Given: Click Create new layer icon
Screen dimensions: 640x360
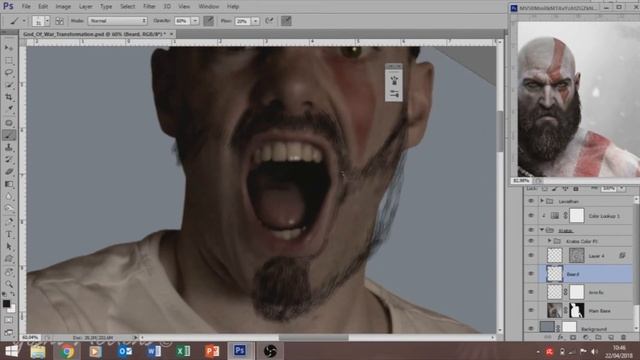Looking at the screenshot, I should click(611, 338).
